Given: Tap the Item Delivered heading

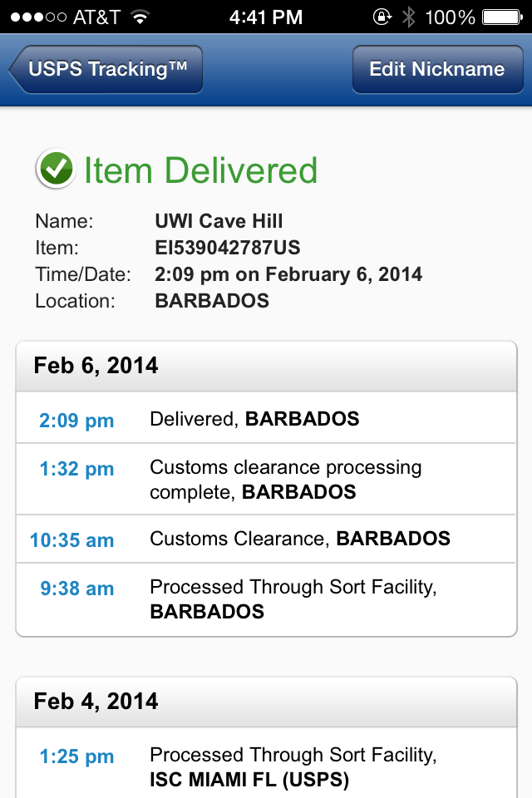Looking at the screenshot, I should 200,170.
